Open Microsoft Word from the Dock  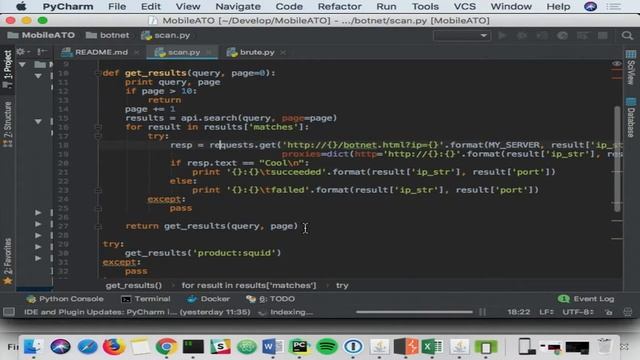pyautogui.click(x=273, y=347)
